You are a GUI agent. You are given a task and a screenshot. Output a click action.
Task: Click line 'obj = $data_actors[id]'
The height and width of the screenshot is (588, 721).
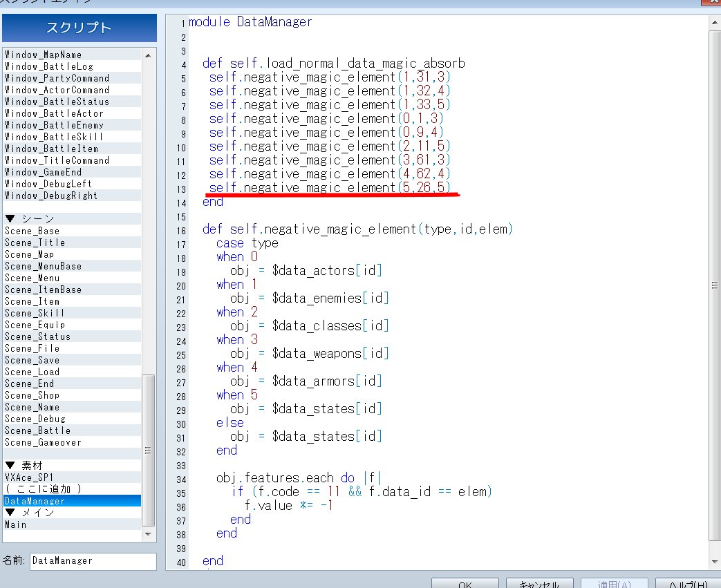(x=306, y=270)
